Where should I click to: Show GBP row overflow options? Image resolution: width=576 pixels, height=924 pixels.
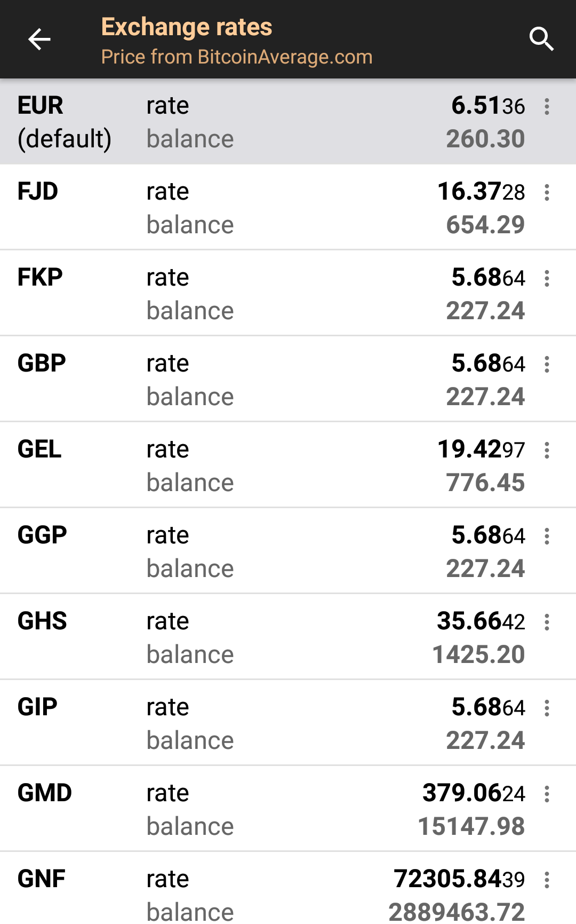(x=547, y=364)
